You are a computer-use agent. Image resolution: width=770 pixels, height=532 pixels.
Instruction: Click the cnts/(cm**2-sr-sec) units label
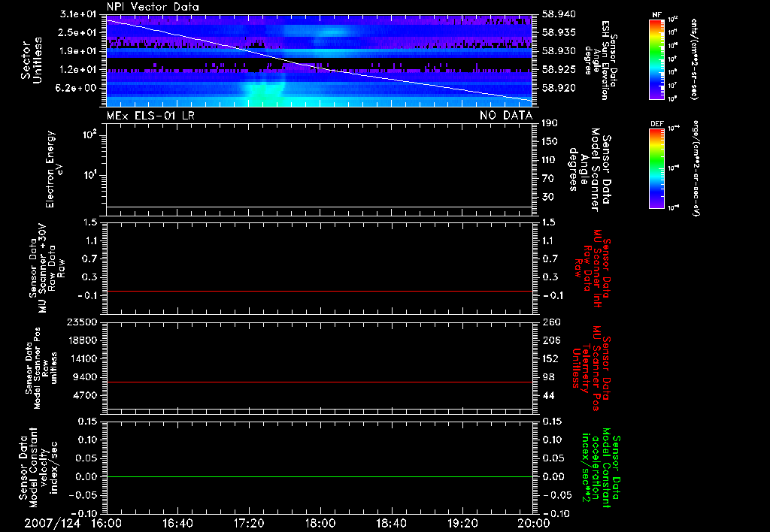[694, 59]
